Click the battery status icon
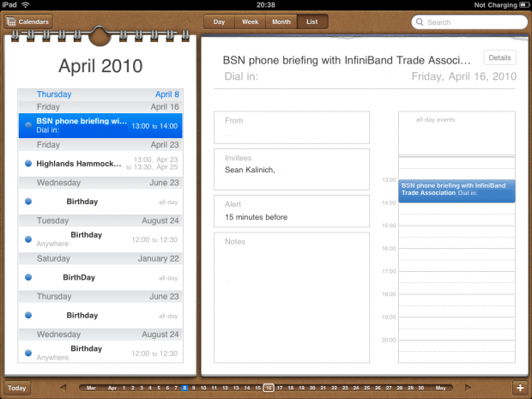This screenshot has height=399, width=532. pyautogui.click(x=524, y=5)
